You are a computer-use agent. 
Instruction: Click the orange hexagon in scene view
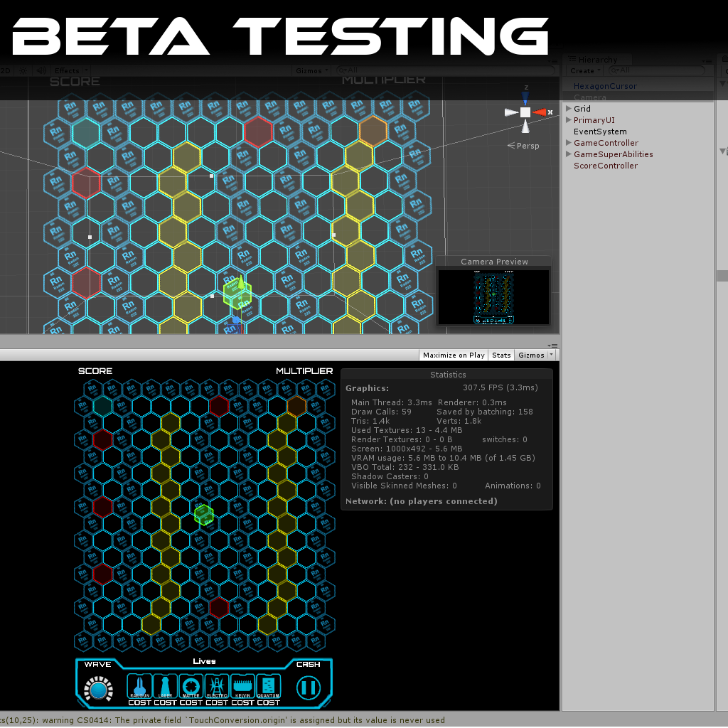pos(373,131)
